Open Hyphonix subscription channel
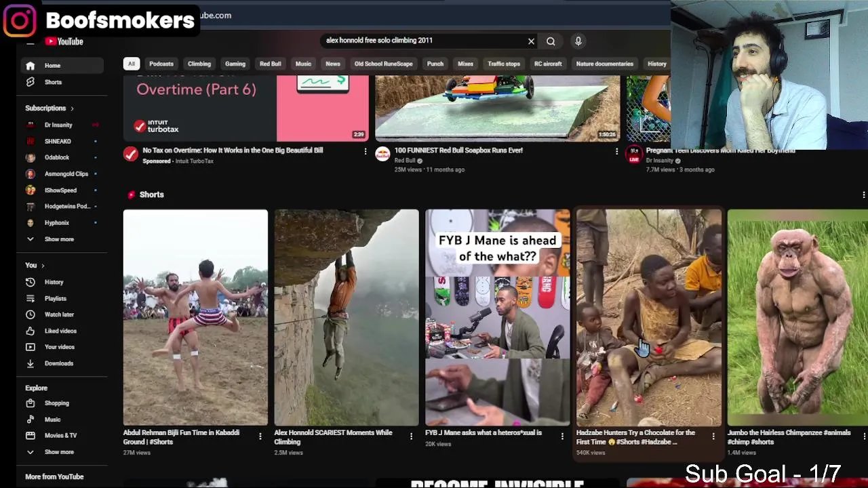The image size is (868, 488). tap(62, 222)
